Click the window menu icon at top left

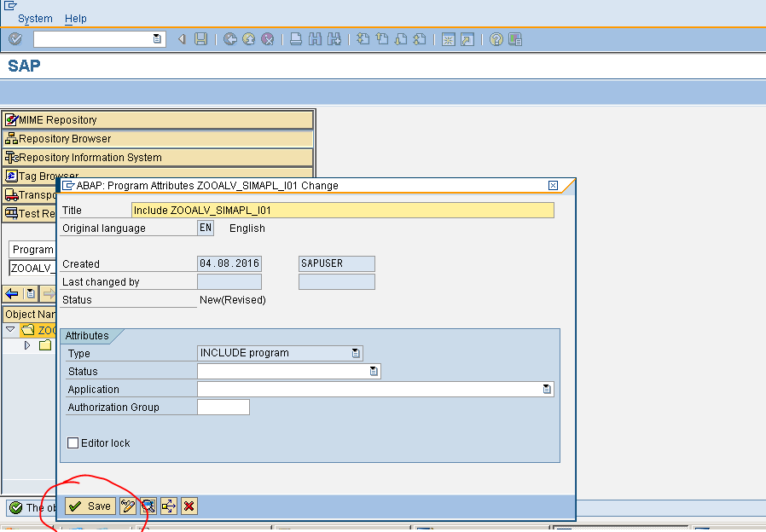9,5
